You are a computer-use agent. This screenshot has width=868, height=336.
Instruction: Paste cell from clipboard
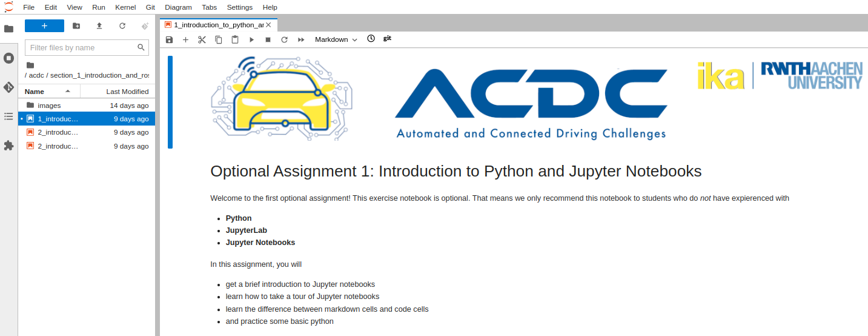tap(235, 39)
